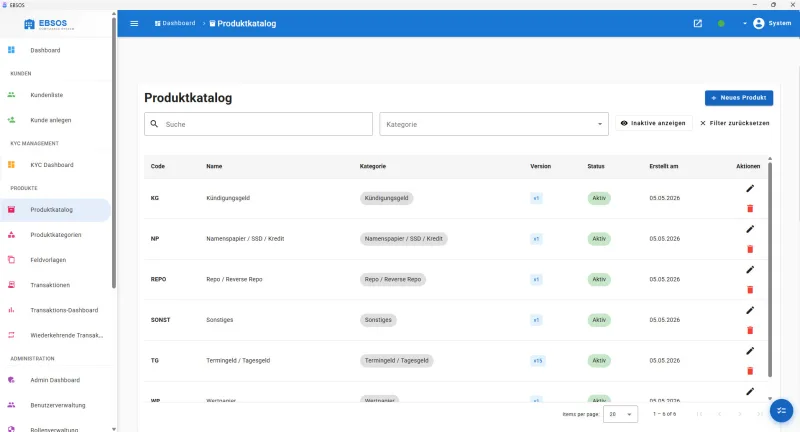Open KYC Dashboard in sidebar
The width and height of the screenshot is (800, 432).
click(x=55, y=165)
